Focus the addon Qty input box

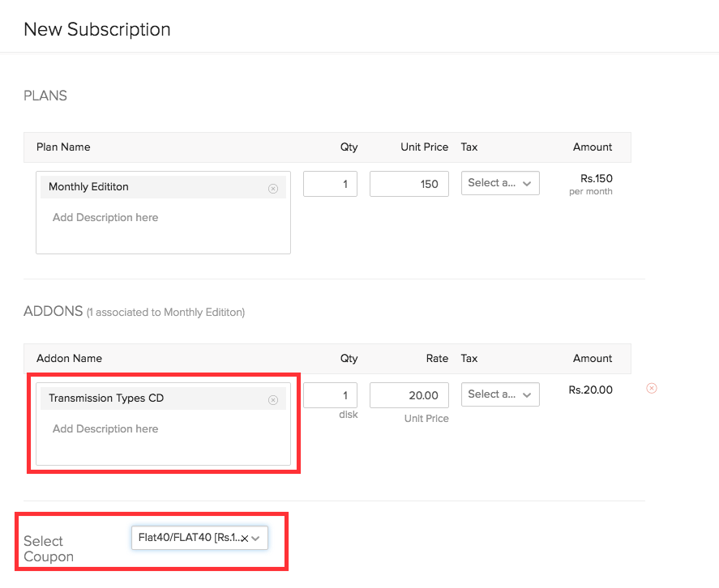pos(330,395)
